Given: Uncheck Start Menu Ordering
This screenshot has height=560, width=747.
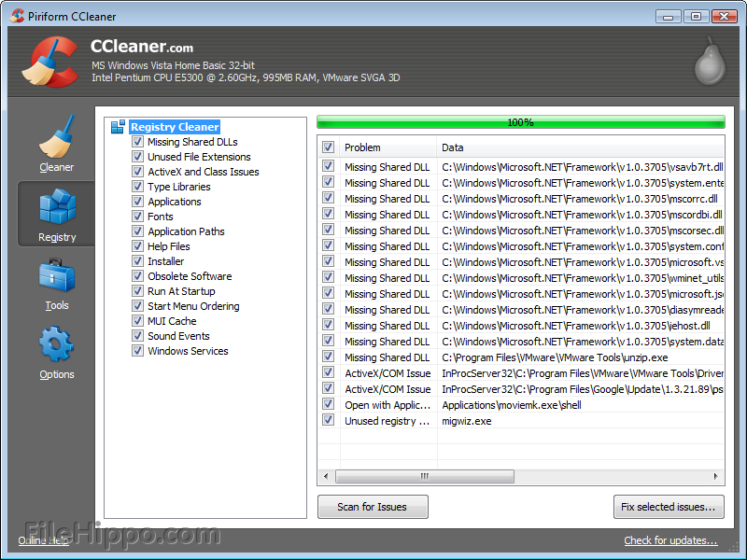Looking at the screenshot, I should click(x=137, y=306).
